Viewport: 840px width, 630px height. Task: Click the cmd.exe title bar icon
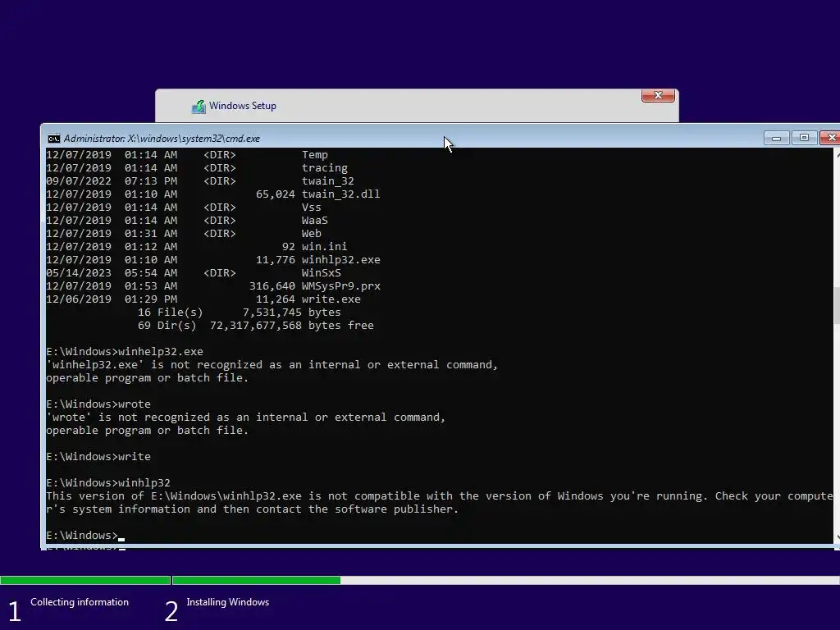(53, 139)
